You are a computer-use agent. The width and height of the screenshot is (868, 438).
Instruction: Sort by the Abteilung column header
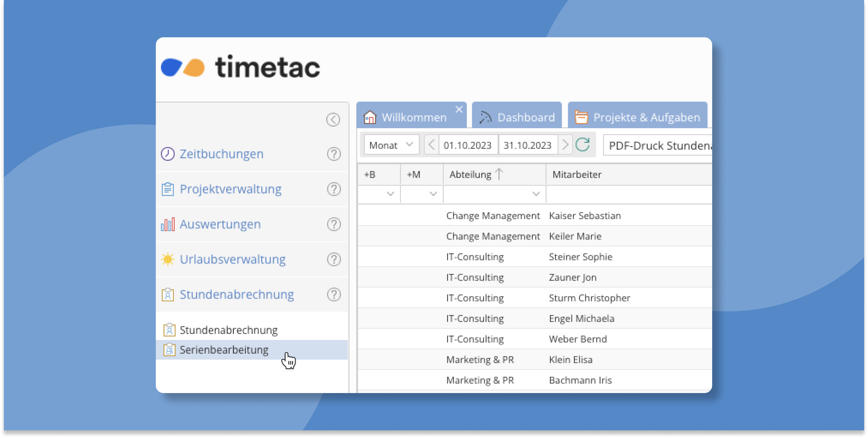click(x=470, y=175)
